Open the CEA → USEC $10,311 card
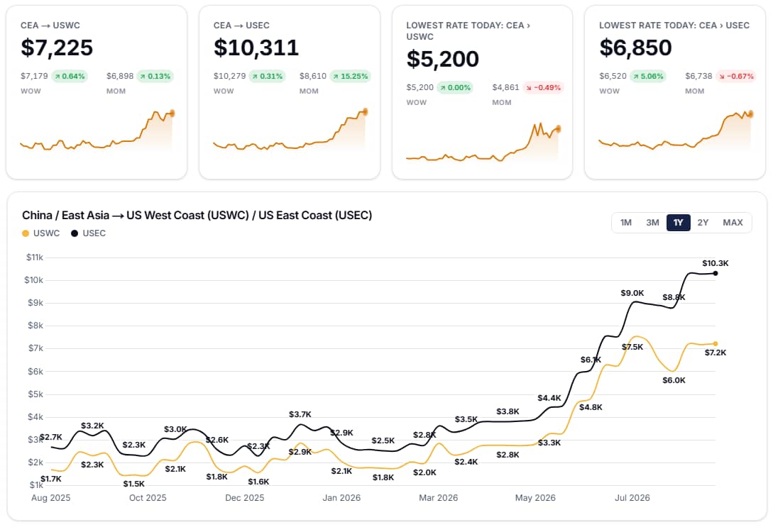The width and height of the screenshot is (773, 532). click(x=290, y=92)
